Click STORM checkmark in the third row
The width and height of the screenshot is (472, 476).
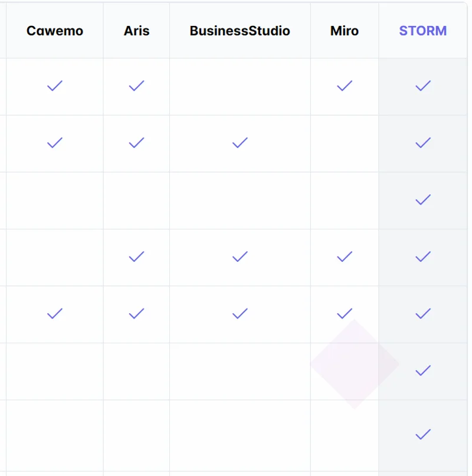tap(423, 200)
